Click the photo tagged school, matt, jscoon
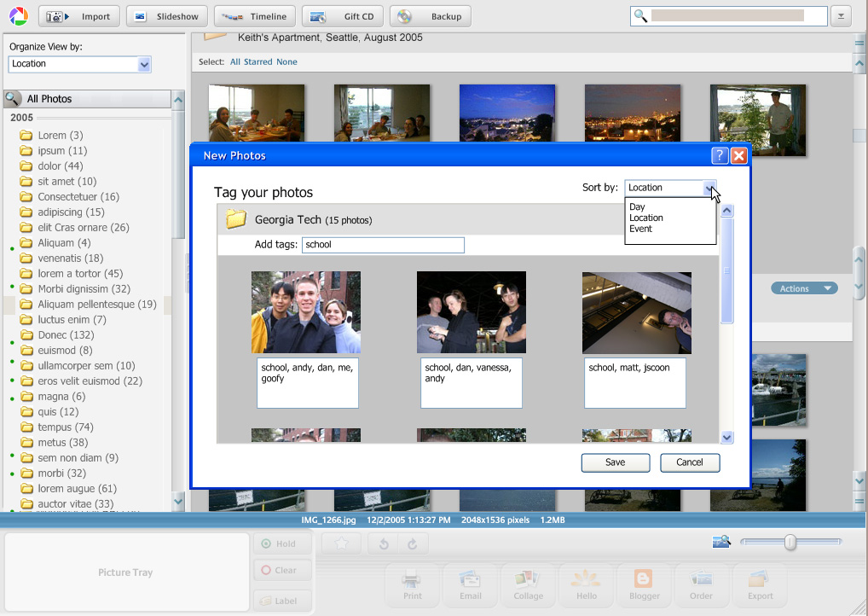 tap(636, 312)
